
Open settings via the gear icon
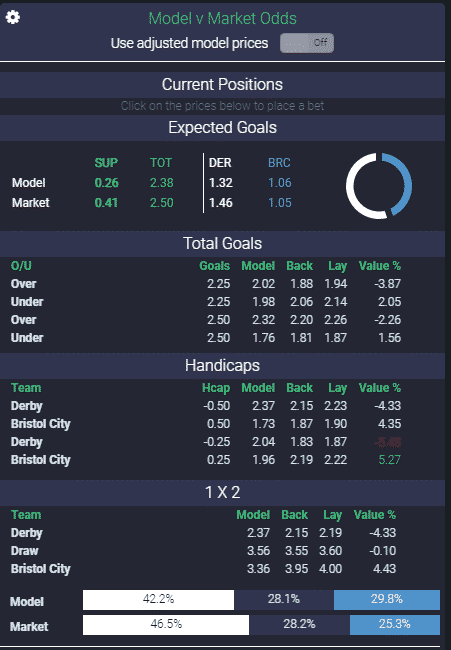[13, 17]
